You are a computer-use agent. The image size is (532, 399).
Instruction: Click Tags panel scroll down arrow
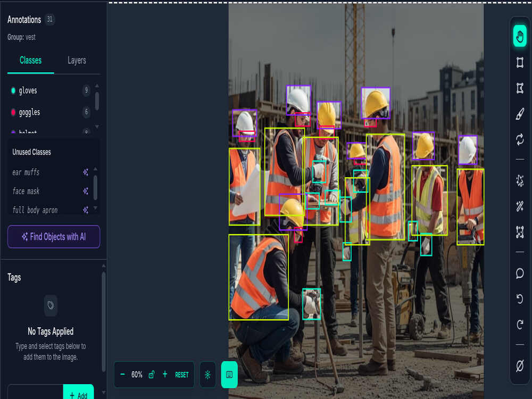click(x=104, y=392)
